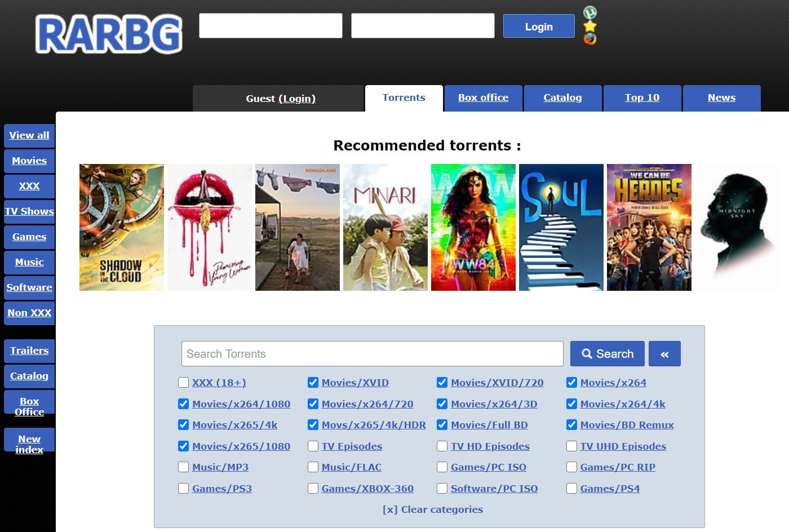Open Software in the sidebar
The width and height of the screenshot is (789, 532).
point(29,288)
